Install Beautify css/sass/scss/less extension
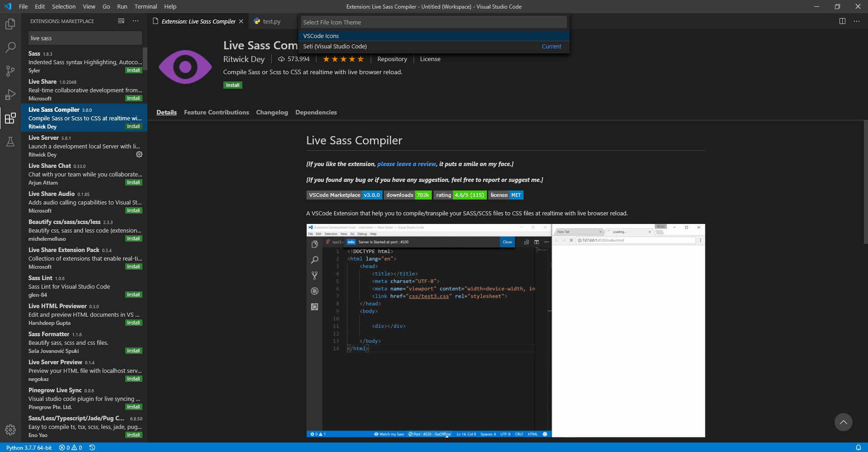Screen dimensions: 868x452 [133, 238]
